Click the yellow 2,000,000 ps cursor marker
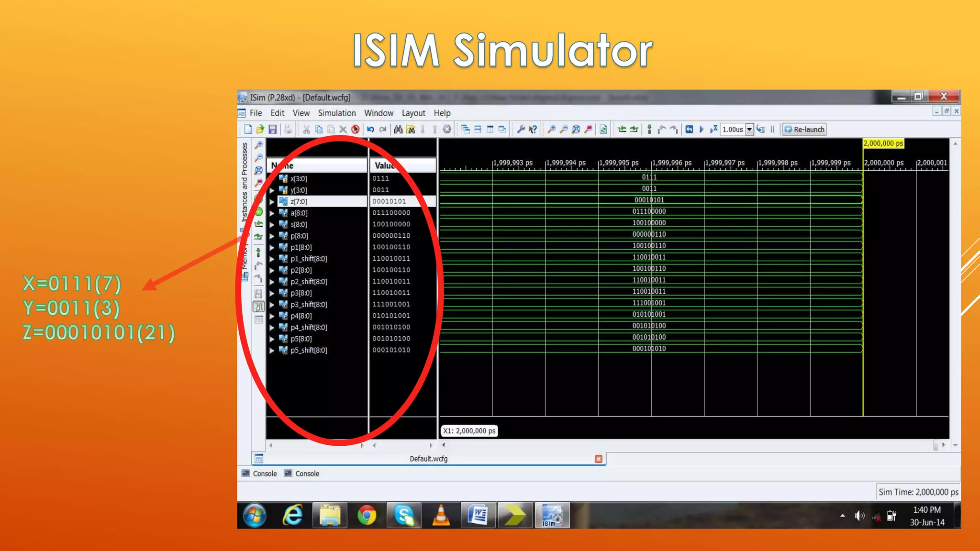The width and height of the screenshot is (980, 551). click(883, 143)
